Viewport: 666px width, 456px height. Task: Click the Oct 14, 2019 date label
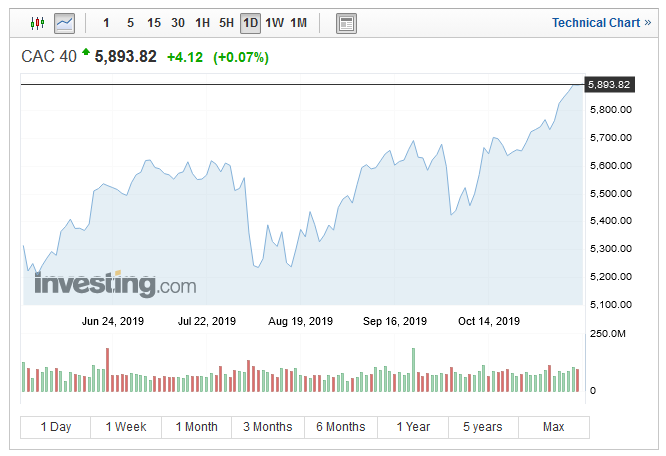(488, 321)
